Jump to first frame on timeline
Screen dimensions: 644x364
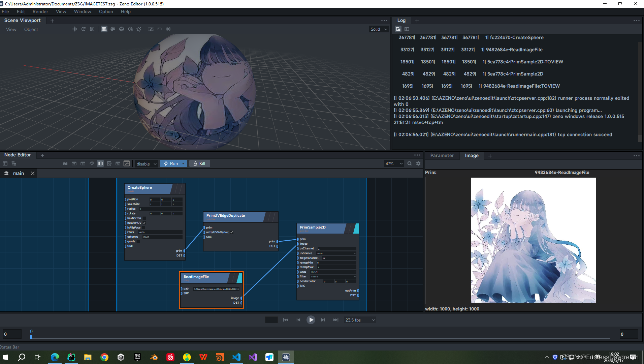pyautogui.click(x=286, y=320)
